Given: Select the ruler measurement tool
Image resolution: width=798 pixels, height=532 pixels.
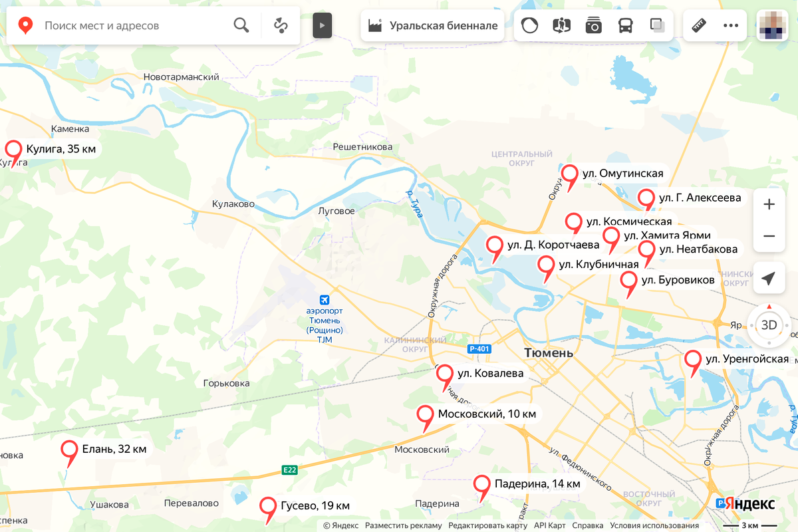Looking at the screenshot, I should (699, 26).
